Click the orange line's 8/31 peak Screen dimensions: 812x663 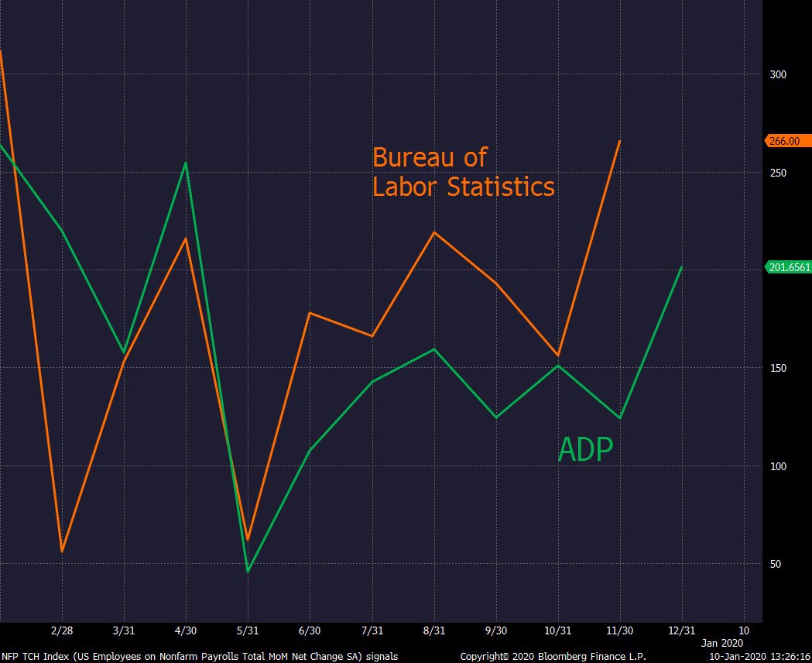434,232
